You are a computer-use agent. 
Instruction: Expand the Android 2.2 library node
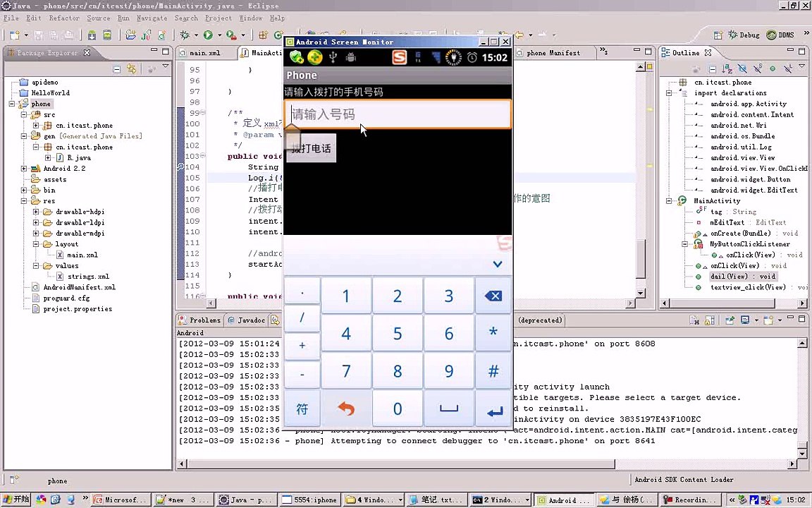(24, 169)
